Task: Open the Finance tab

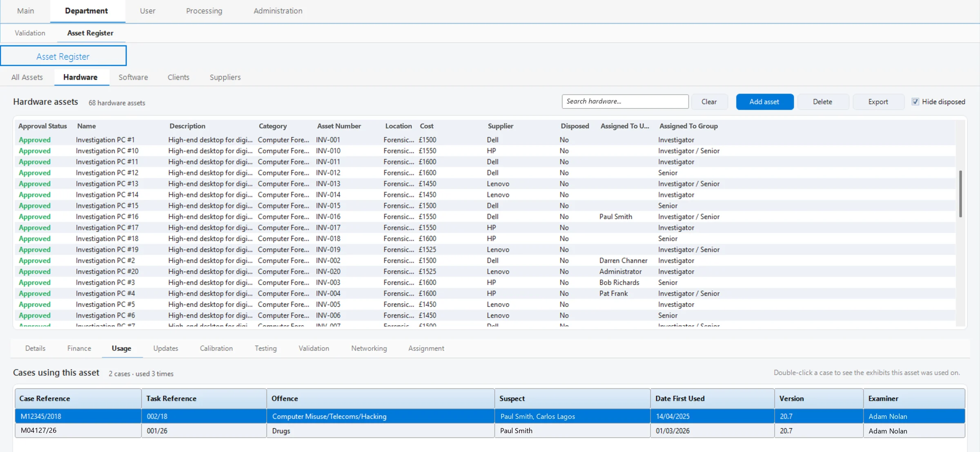Action: point(79,348)
